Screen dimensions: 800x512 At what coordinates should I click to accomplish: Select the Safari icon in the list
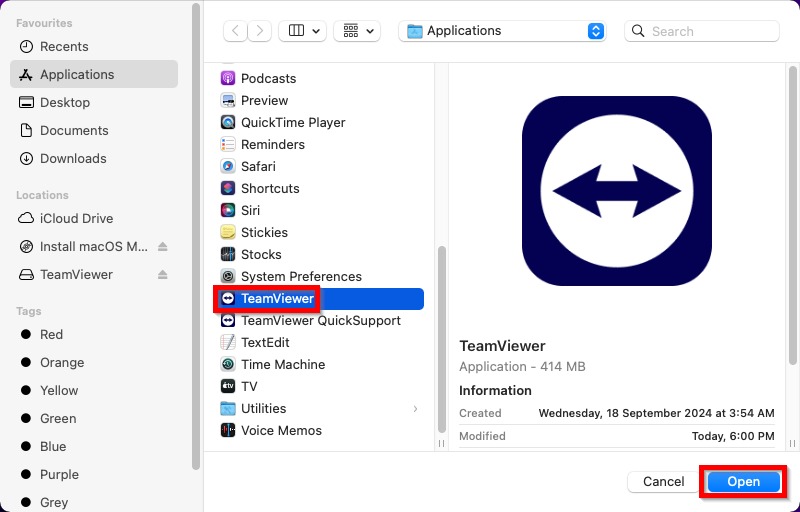tap(228, 167)
